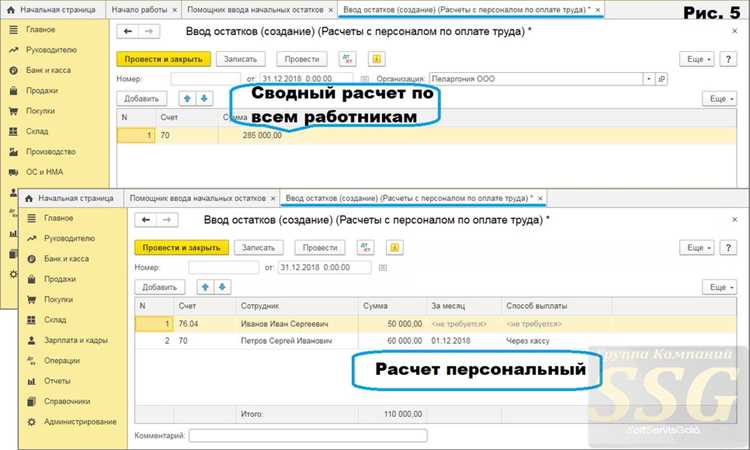
Task: Close the Начало работы tab
Action: pos(175,10)
